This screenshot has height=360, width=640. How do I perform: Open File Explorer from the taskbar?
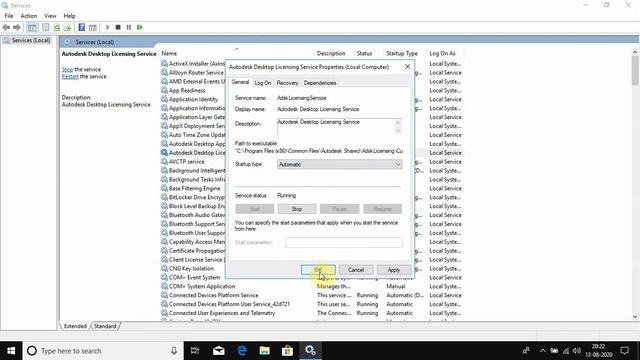coord(264,351)
